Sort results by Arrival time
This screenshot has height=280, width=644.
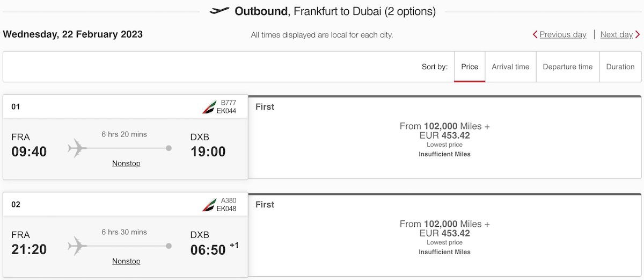(510, 67)
